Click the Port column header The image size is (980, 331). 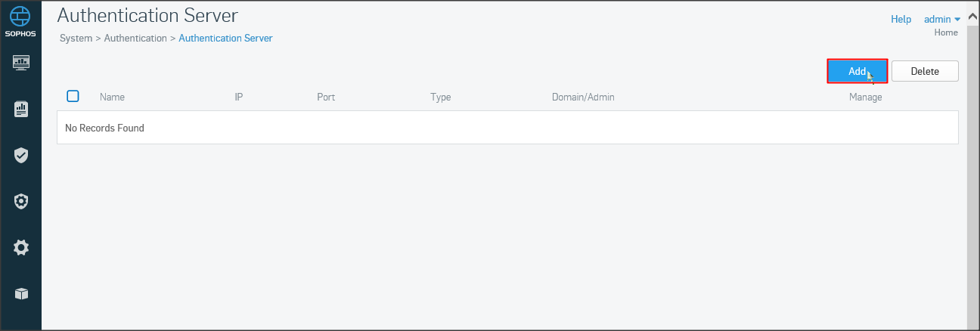click(x=326, y=97)
